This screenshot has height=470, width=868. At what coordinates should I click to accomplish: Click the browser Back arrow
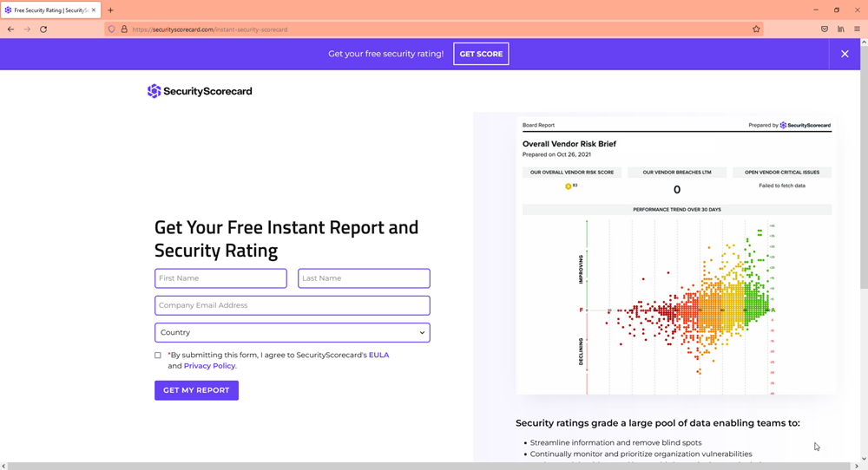pos(10,29)
